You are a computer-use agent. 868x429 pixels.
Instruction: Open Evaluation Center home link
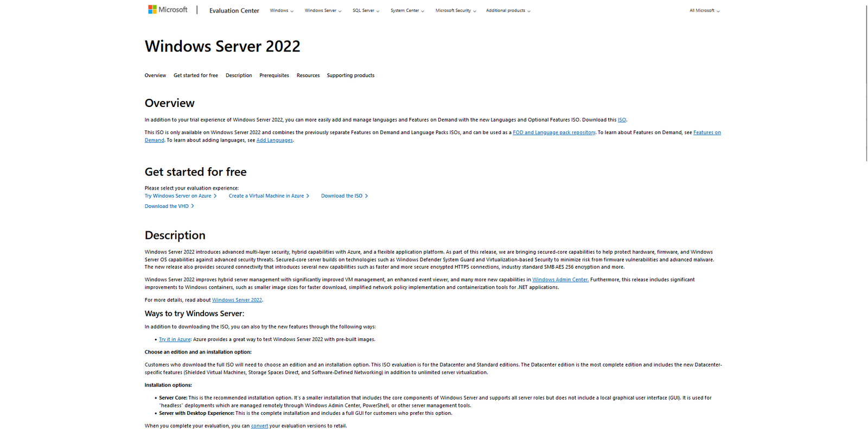pos(234,10)
